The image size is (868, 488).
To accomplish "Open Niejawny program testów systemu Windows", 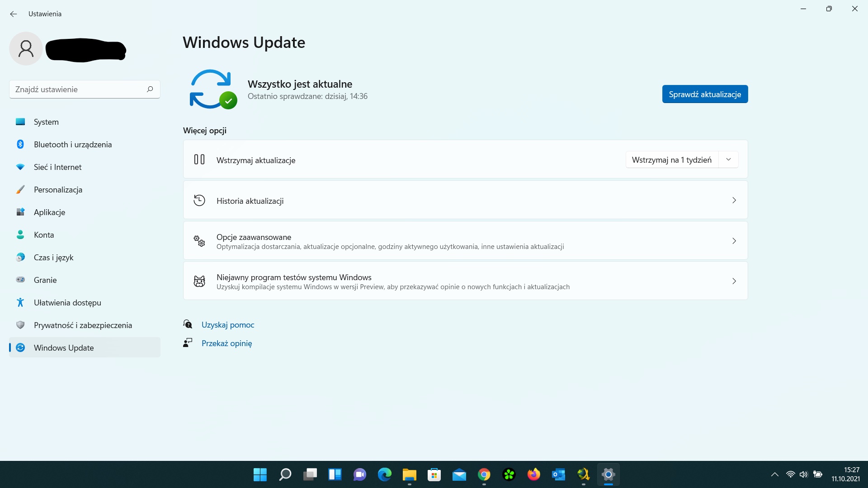I will point(465,281).
